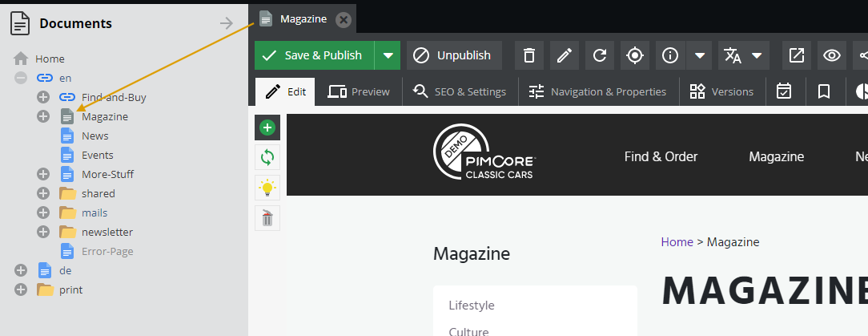The image size is (868, 336).
Task: Select the Magazine document tab
Action: [x=302, y=19]
